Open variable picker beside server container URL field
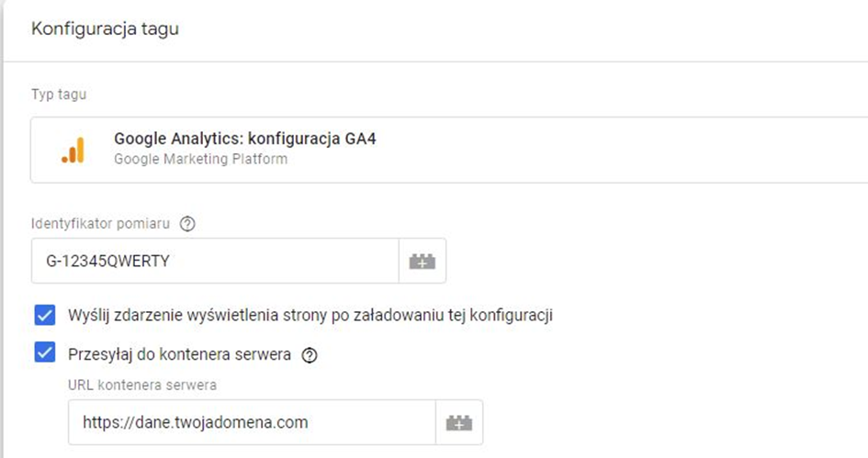Image resolution: width=868 pixels, height=458 pixels. [458, 422]
